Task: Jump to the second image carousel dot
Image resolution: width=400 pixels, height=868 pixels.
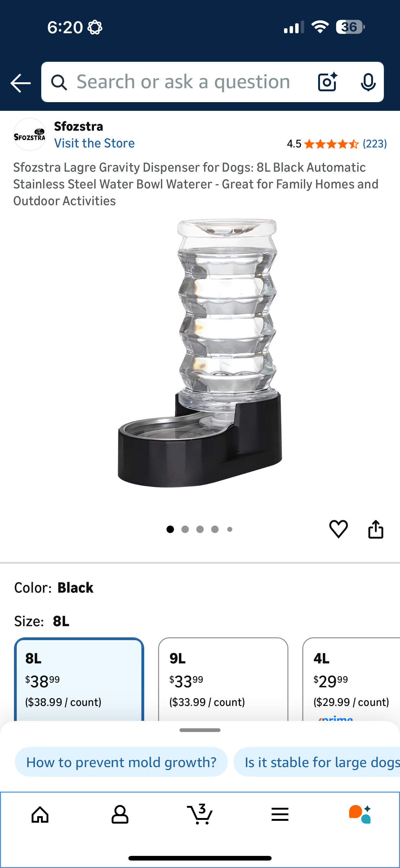Action: [x=185, y=529]
